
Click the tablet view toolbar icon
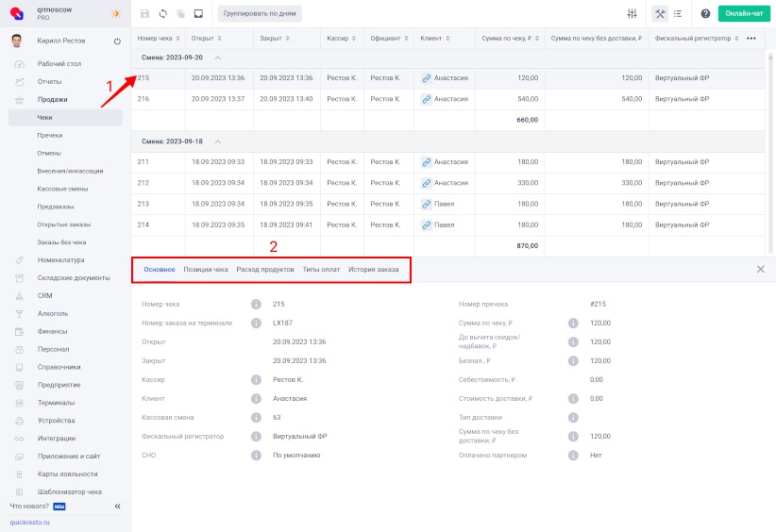tap(198, 14)
